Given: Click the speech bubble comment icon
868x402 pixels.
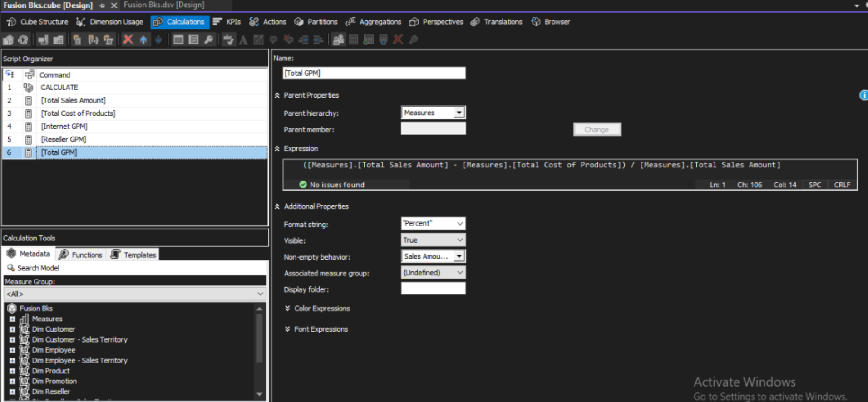Looking at the screenshot, I should 273,40.
